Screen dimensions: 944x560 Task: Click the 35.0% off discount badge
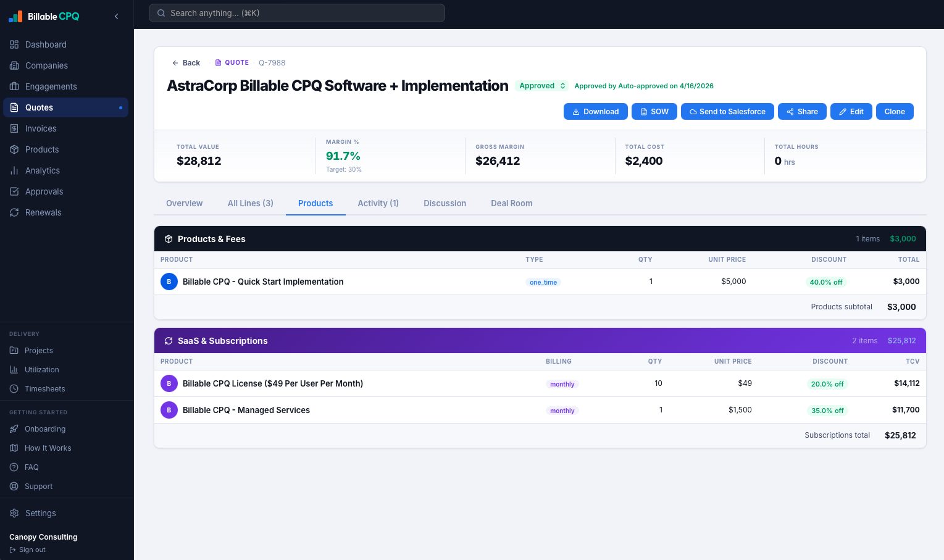pyautogui.click(x=827, y=411)
